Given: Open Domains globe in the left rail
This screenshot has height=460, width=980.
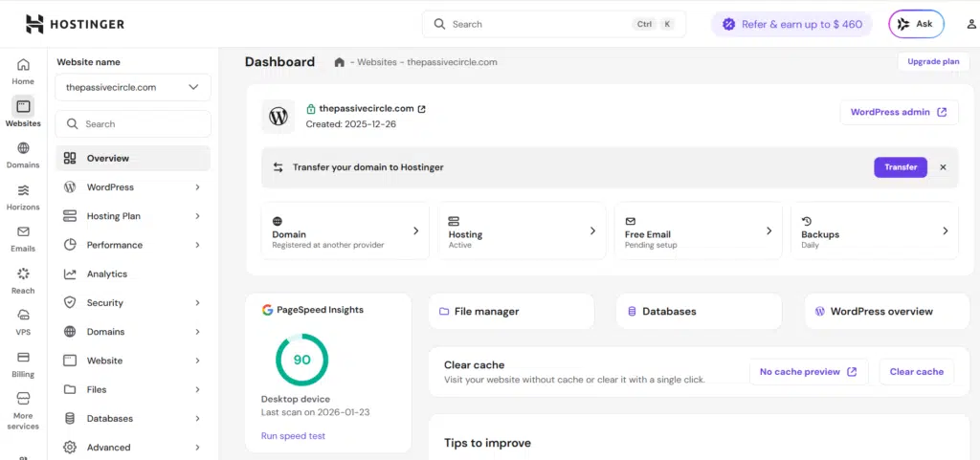Looking at the screenshot, I should pyautogui.click(x=23, y=155).
